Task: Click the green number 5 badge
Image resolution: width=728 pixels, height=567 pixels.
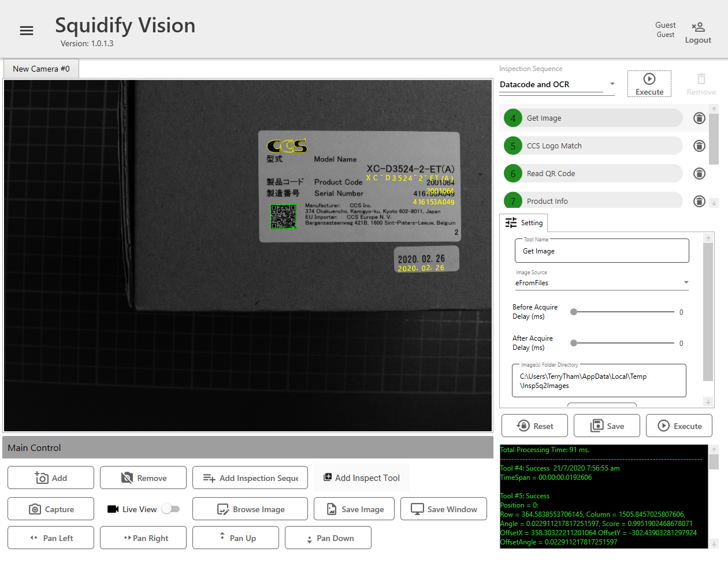Action: [x=513, y=146]
